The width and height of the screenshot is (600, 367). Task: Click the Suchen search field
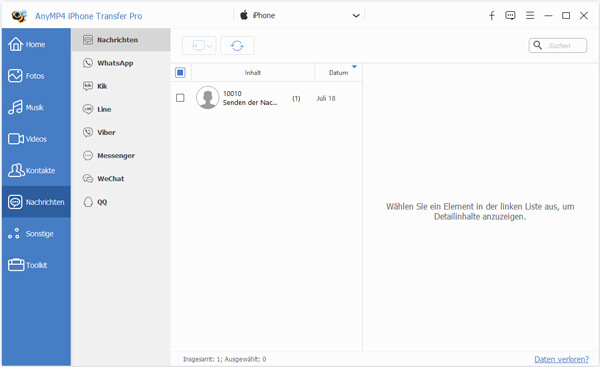558,46
